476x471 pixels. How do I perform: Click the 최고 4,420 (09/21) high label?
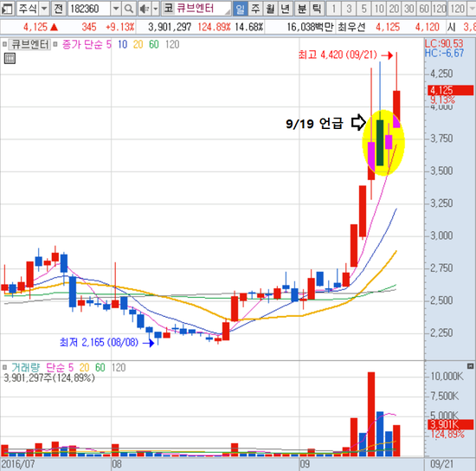pyautogui.click(x=337, y=55)
